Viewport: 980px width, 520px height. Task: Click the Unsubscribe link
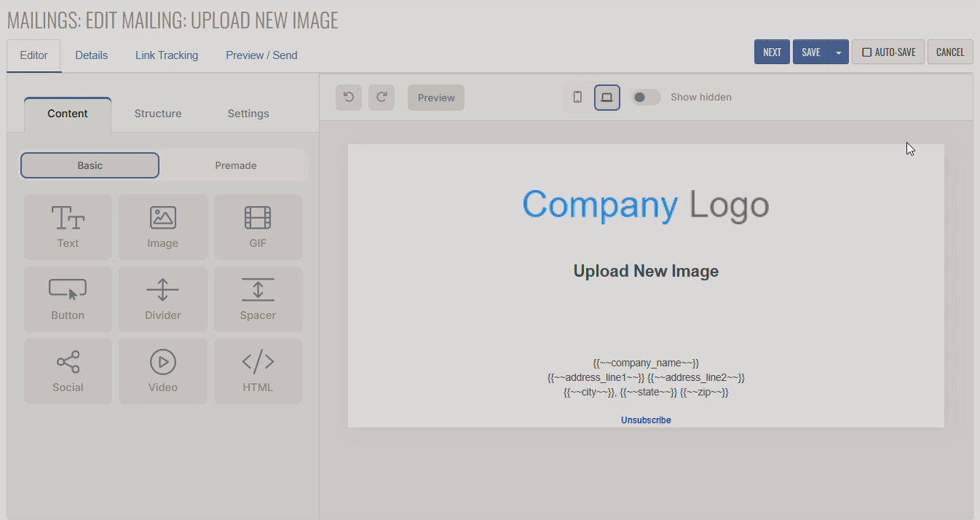pos(646,420)
